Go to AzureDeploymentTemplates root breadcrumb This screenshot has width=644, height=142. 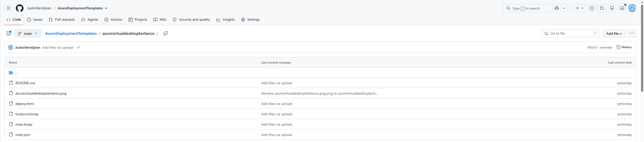[x=71, y=33]
